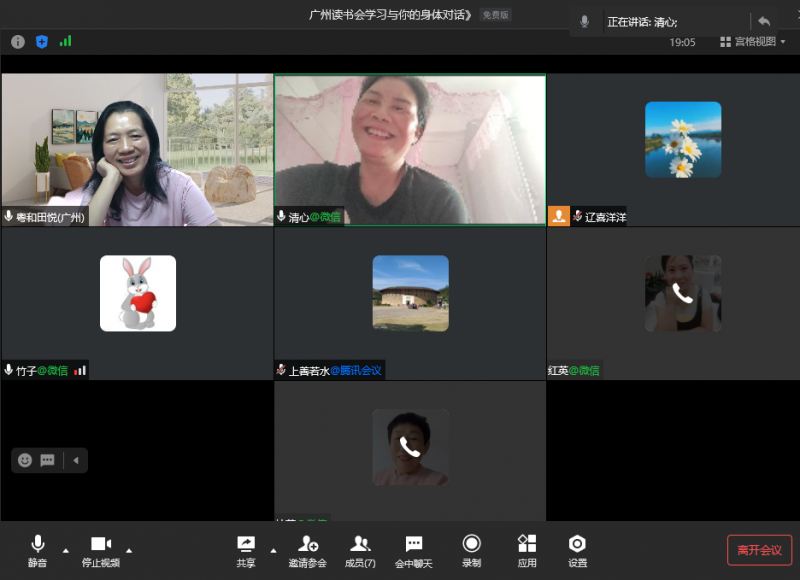Viewport: 800px width, 580px height.
Task: Turn off camera with 停止视频
Action: [x=100, y=549]
